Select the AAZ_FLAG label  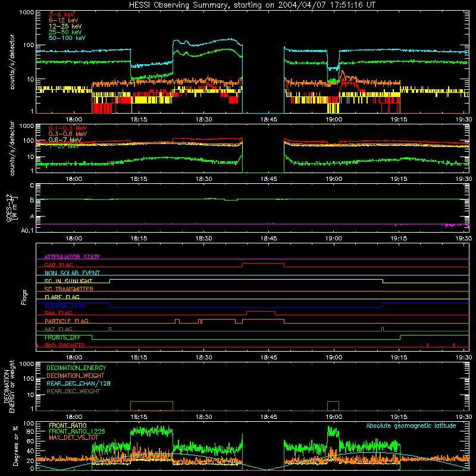point(58,329)
